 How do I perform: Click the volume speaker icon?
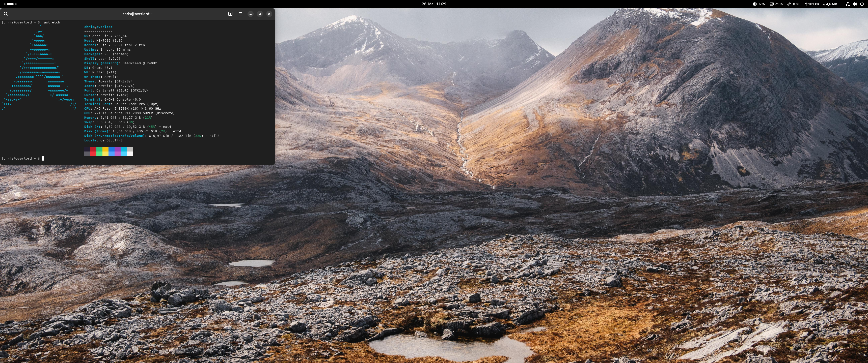[x=855, y=4]
